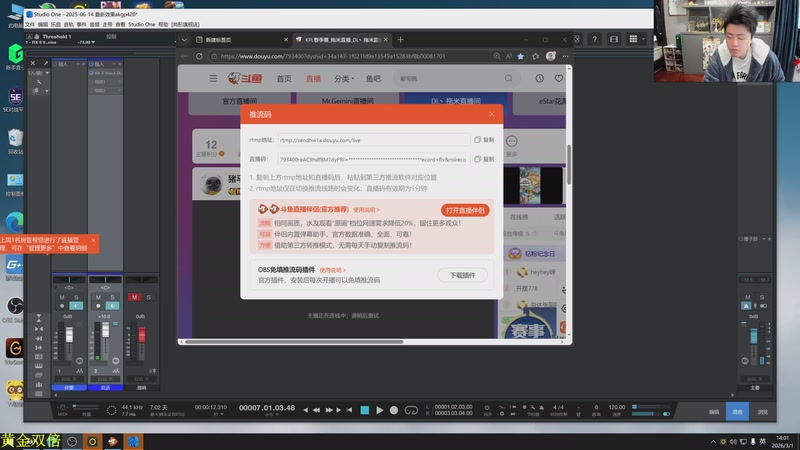Open new browser tab with plus
Screen dimensions: 800x450
pyautogui.click(x=401, y=40)
